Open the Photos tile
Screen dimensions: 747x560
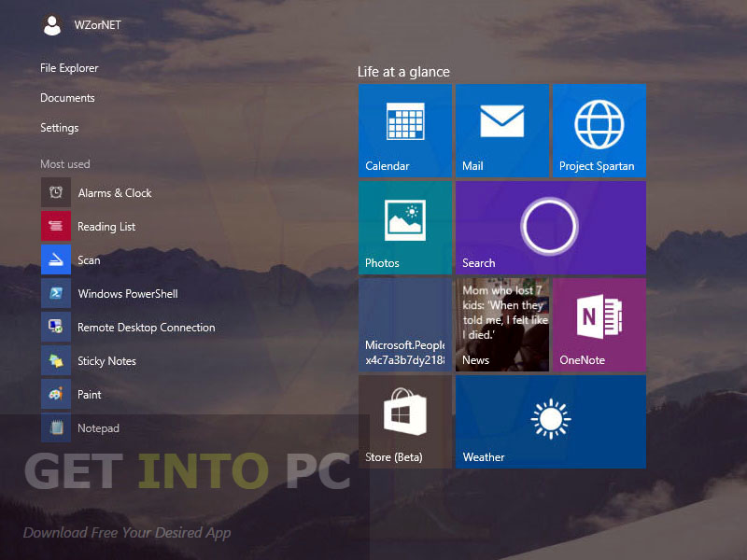click(x=405, y=228)
